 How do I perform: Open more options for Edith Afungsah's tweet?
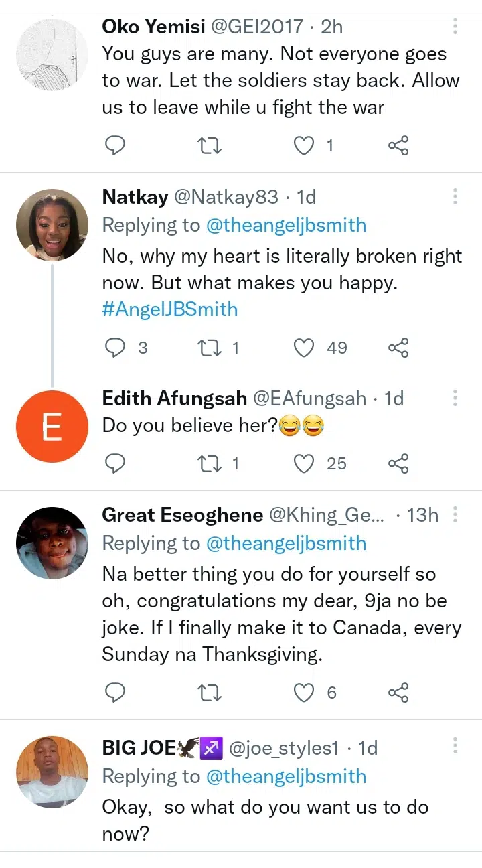[x=455, y=398]
